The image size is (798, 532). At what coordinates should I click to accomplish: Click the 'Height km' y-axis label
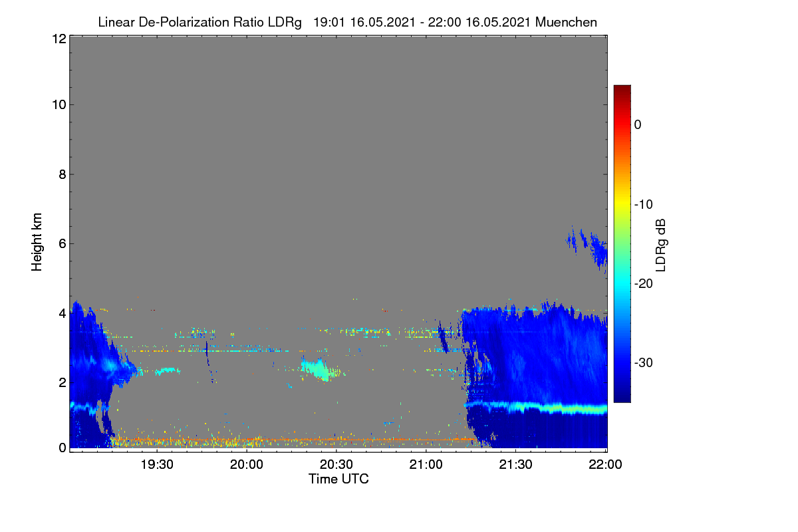coord(37,241)
